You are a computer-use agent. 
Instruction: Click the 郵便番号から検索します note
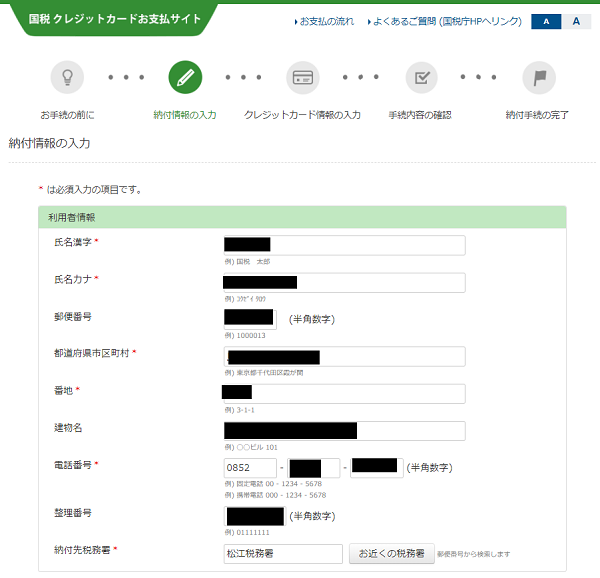point(474,554)
